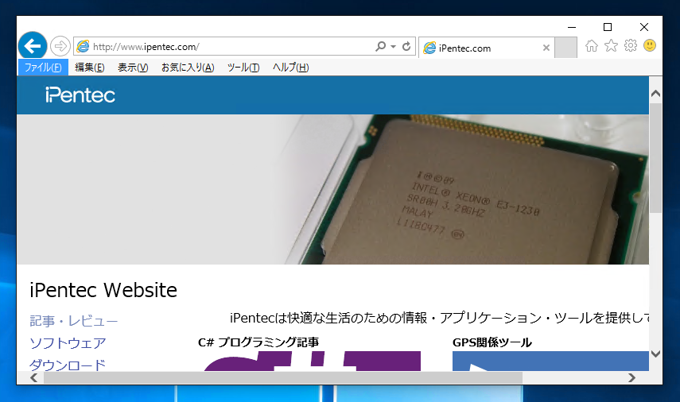Go to home page via house icon
Viewport: 680px width, 402px height.
[592, 46]
